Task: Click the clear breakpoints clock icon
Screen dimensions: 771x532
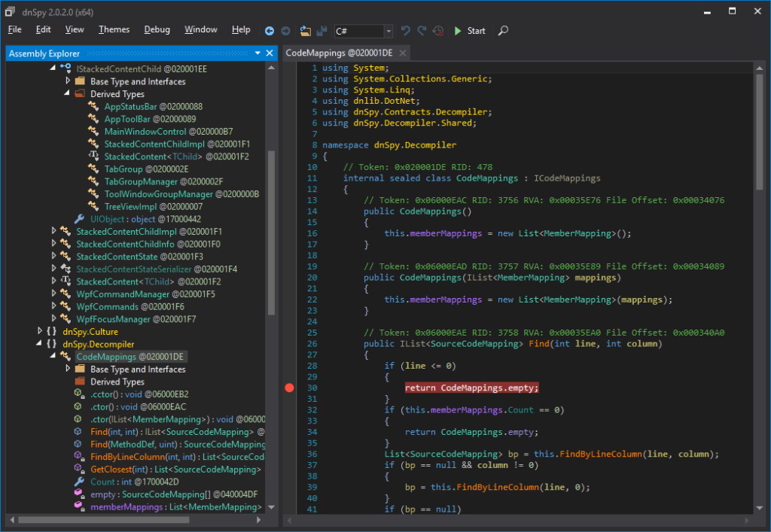Action: [438, 31]
